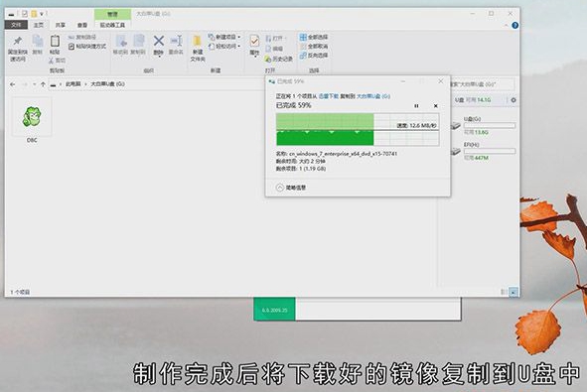Click '已完成 59%' heading in the copy dialog
Image resolution: width=587 pixels, height=392 pixels.
pos(294,105)
